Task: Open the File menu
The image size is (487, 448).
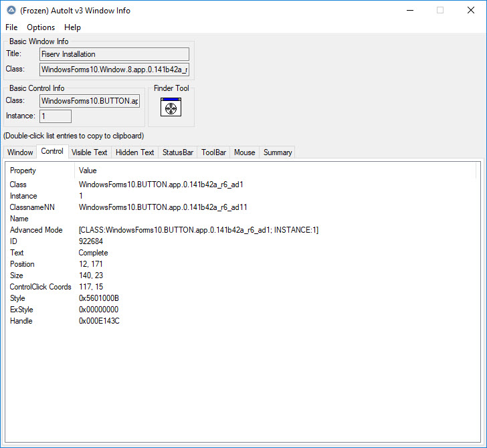Action: (11, 27)
